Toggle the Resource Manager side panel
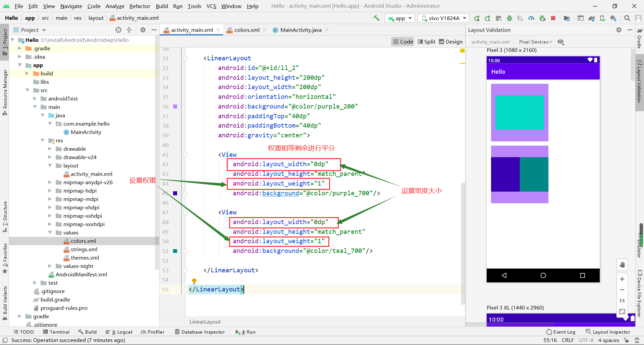 point(5,92)
